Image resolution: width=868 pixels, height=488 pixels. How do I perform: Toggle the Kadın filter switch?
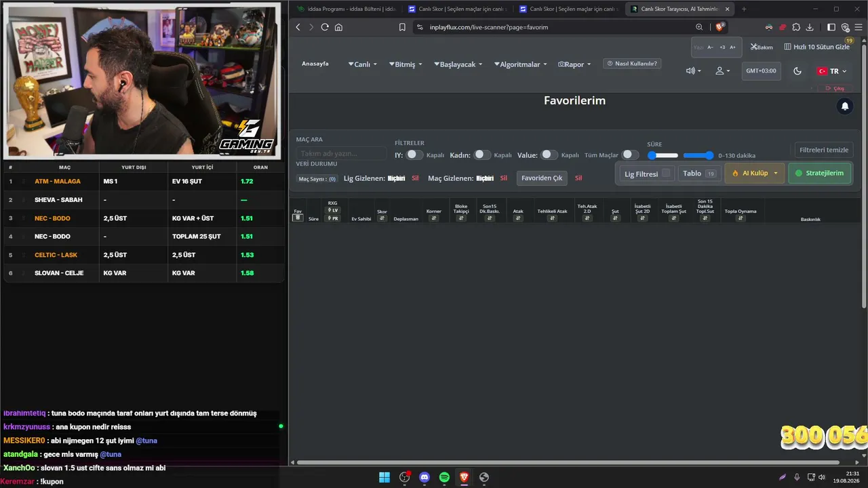(482, 155)
